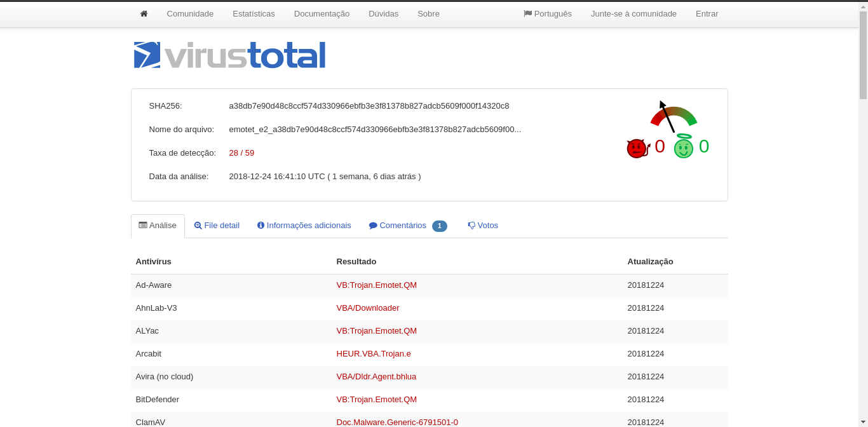
Task: Select the Análise tab
Action: 158,226
